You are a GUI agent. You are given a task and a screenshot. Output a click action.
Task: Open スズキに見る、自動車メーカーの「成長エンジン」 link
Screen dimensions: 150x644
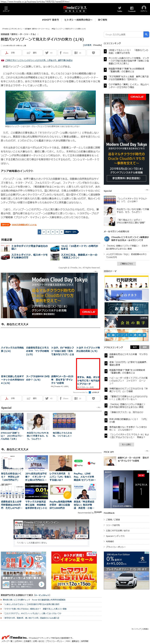click(x=79, y=256)
